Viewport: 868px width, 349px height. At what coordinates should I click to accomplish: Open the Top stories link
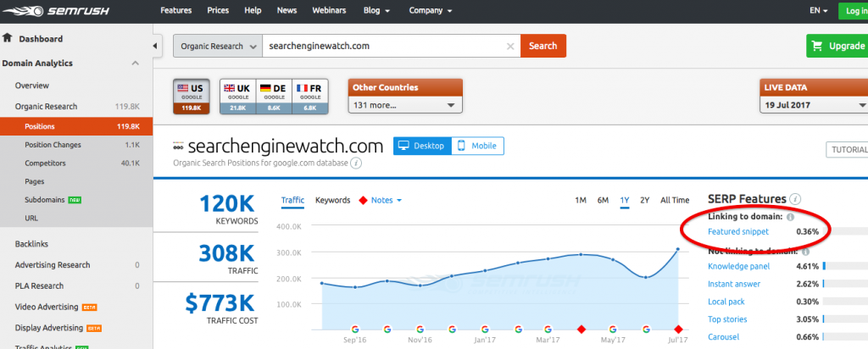pos(727,319)
